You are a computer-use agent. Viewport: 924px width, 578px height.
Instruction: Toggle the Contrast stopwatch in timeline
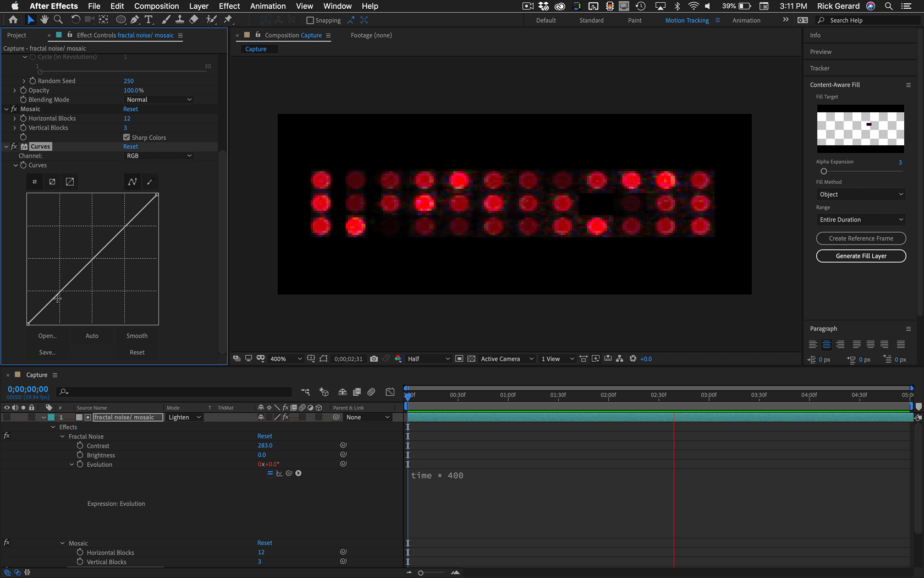80,445
